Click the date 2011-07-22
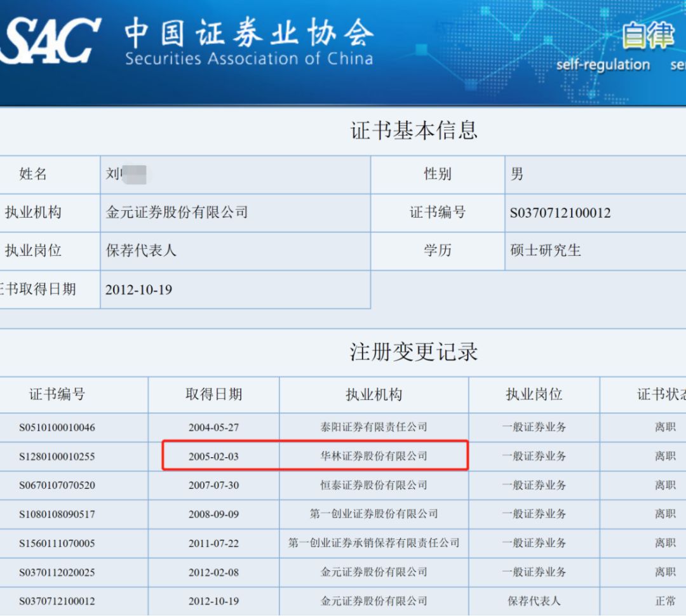The image size is (686, 616). [x=213, y=544]
